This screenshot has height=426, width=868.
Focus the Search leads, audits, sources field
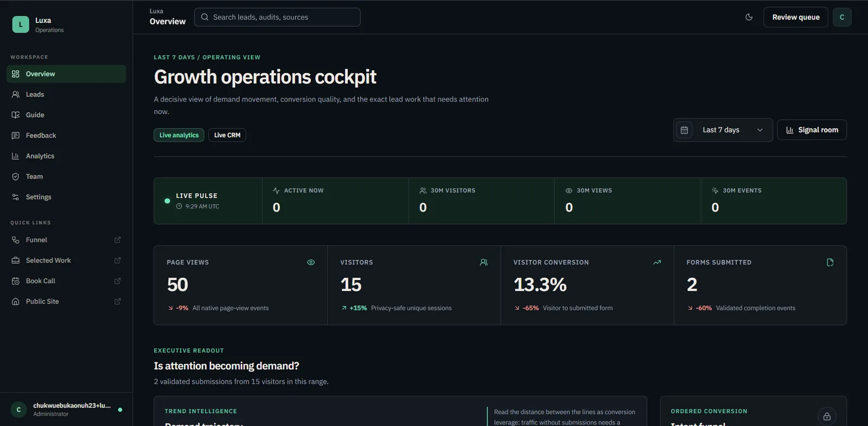pyautogui.click(x=277, y=17)
